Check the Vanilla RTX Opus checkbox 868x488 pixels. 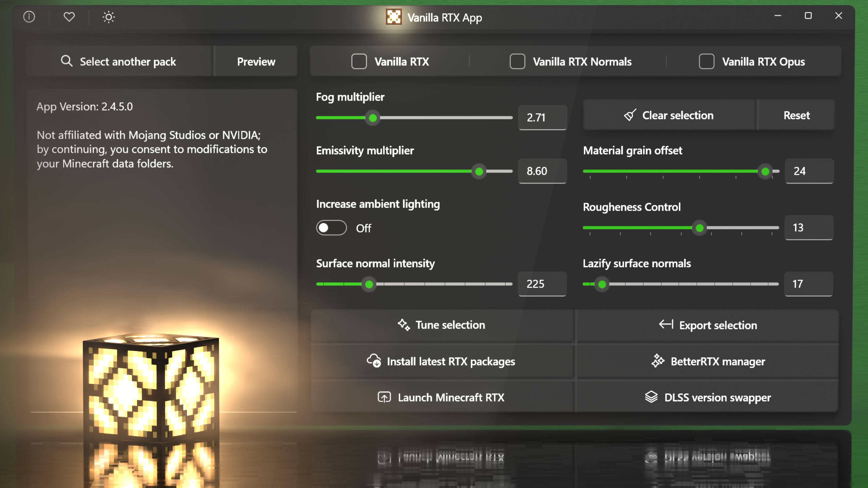pos(706,61)
